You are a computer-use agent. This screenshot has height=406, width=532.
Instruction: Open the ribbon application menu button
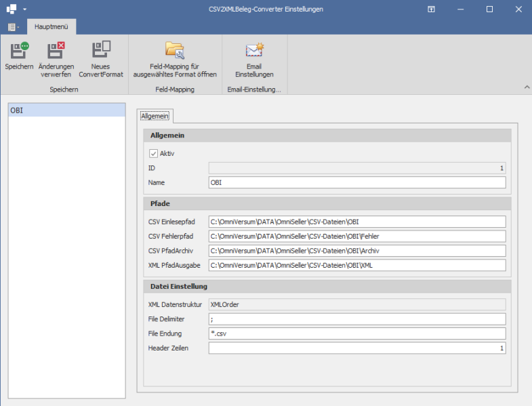[14, 27]
